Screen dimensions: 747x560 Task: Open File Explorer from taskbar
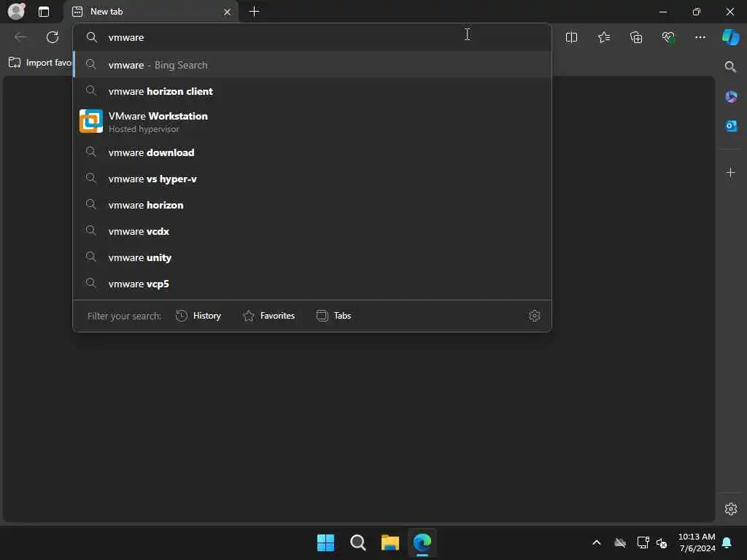pyautogui.click(x=390, y=542)
